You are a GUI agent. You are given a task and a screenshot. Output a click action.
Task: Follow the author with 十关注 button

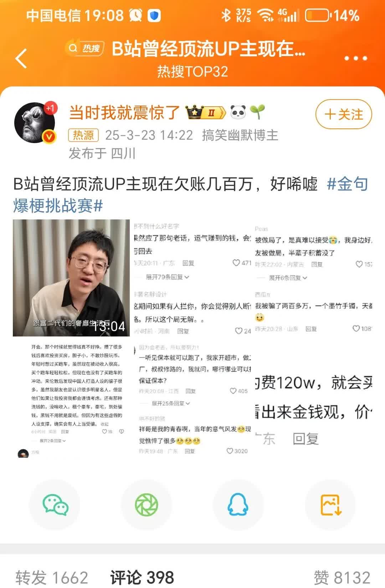[344, 114]
